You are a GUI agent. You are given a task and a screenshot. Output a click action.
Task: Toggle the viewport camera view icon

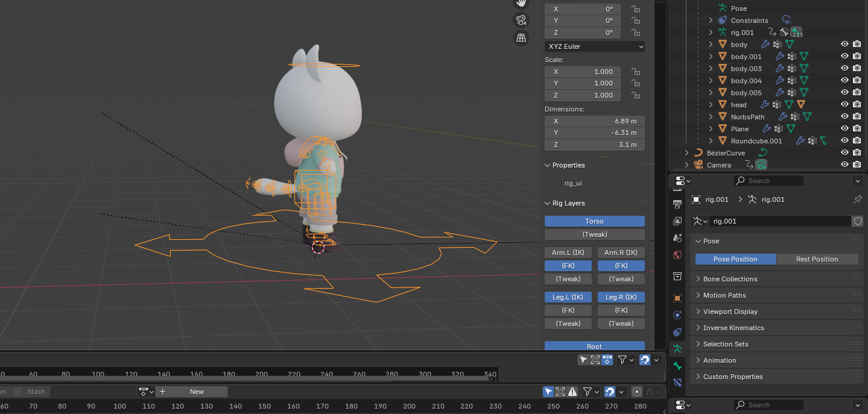tap(521, 20)
